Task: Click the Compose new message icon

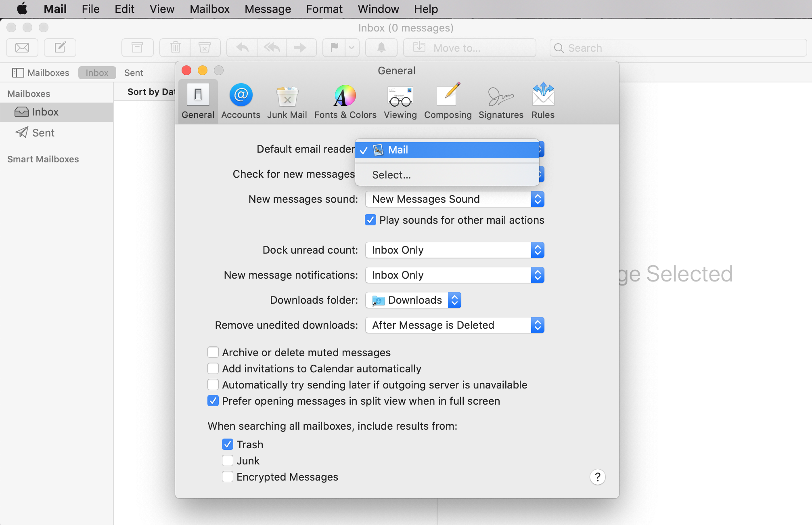Action: pos(60,48)
